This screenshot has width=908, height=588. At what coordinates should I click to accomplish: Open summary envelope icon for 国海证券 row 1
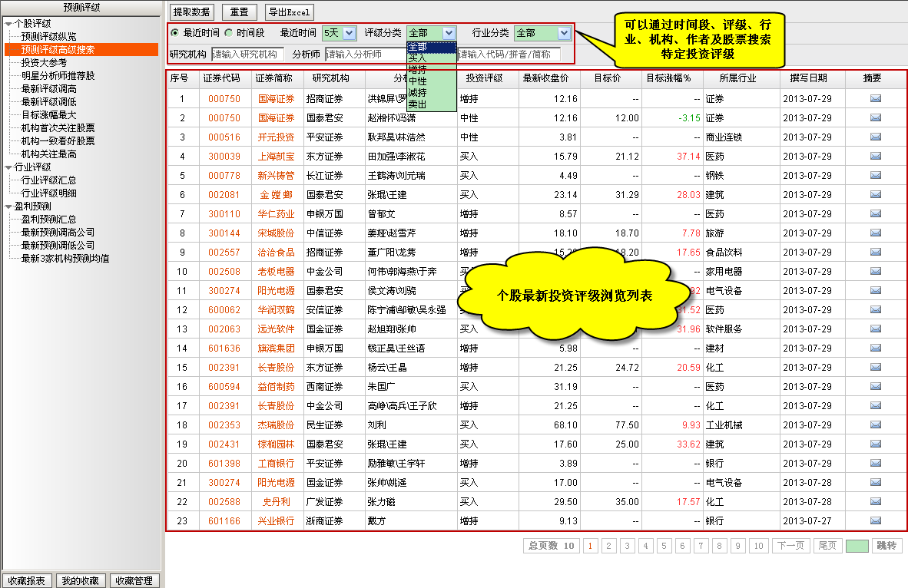click(876, 98)
